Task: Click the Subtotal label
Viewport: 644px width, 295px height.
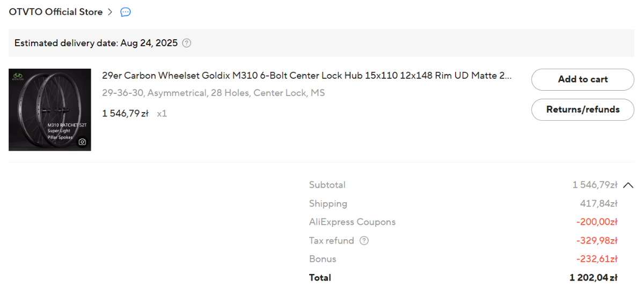Action: [327, 185]
